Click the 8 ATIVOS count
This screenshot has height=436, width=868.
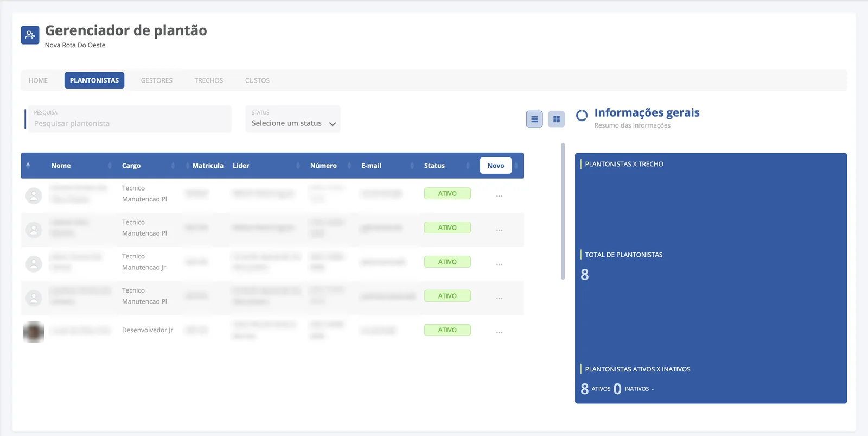[x=596, y=389]
